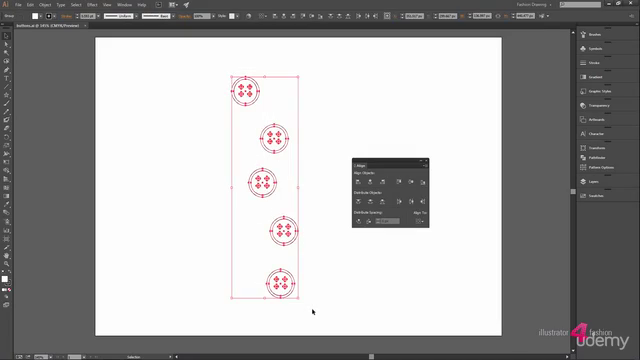Open the Object menu
The image size is (640, 360).
[x=45, y=5]
